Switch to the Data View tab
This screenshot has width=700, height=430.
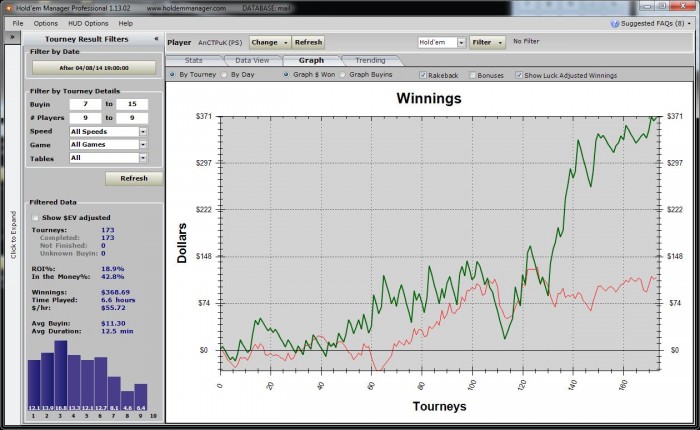(252, 60)
